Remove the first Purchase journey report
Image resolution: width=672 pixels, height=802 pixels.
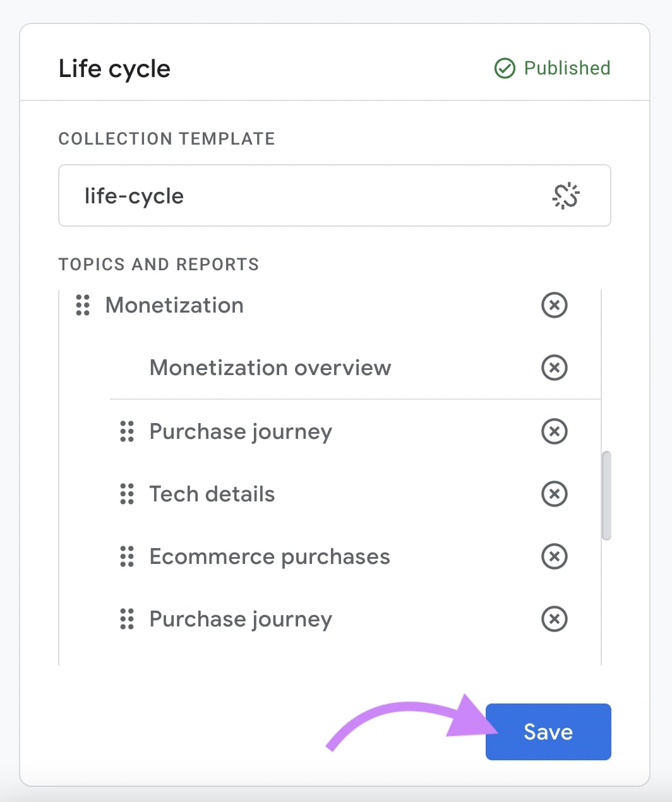[x=554, y=432]
